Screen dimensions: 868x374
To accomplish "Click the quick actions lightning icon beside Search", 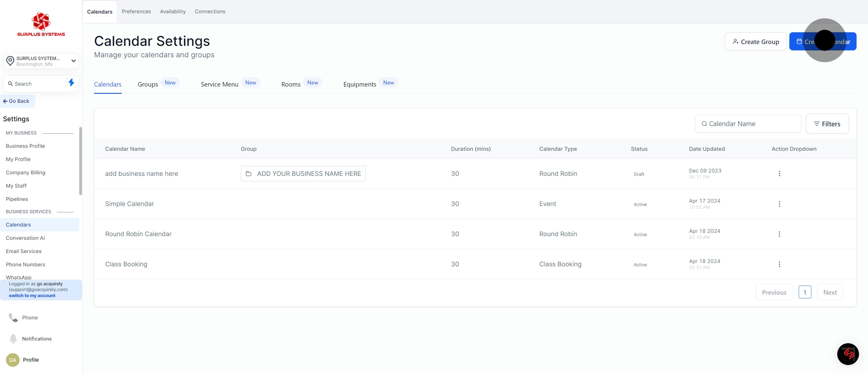I will 71,83.
